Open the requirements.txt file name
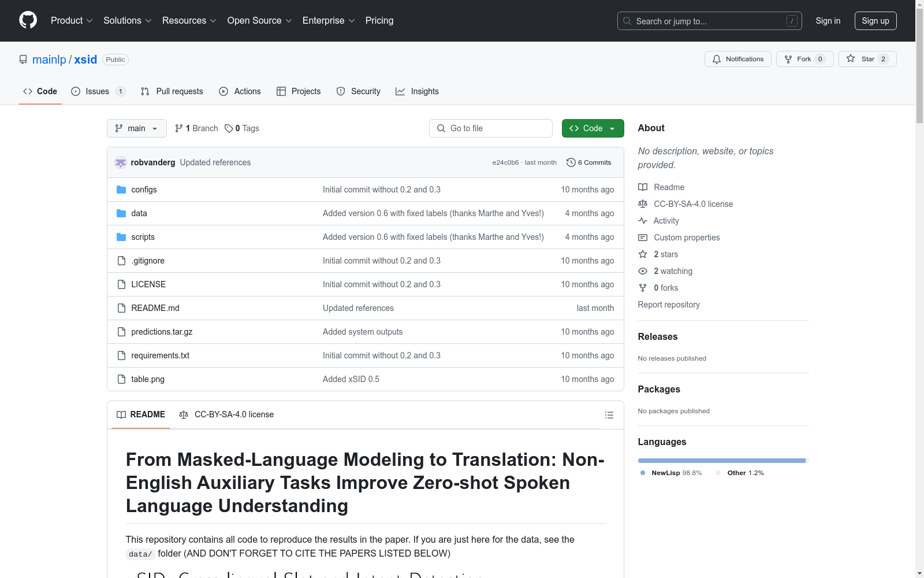Screen dimensions: 924x578 [x=160, y=355]
